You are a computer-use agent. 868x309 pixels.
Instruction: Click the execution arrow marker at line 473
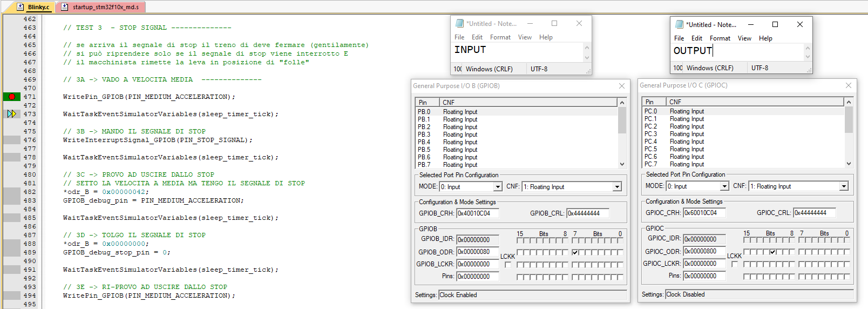[12, 114]
